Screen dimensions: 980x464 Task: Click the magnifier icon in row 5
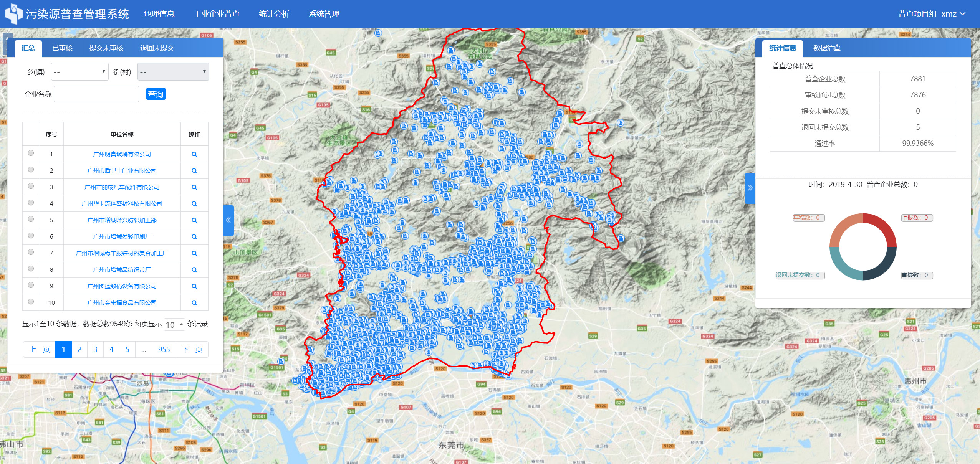tap(194, 220)
